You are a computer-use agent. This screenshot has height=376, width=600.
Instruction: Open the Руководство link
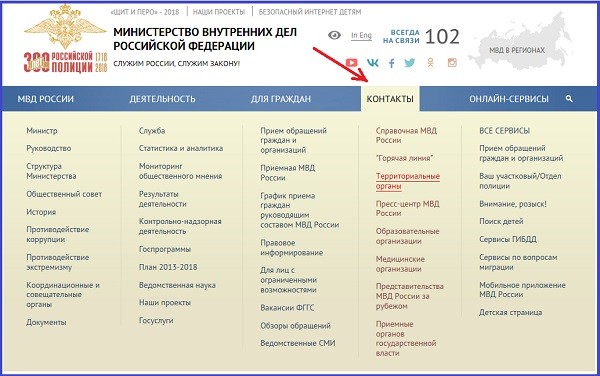tap(49, 148)
